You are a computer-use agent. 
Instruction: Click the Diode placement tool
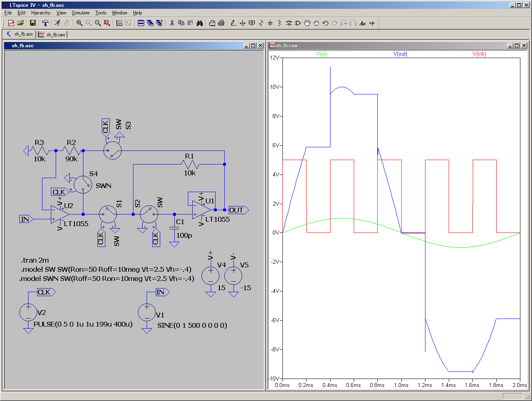pyautogui.click(x=288, y=23)
